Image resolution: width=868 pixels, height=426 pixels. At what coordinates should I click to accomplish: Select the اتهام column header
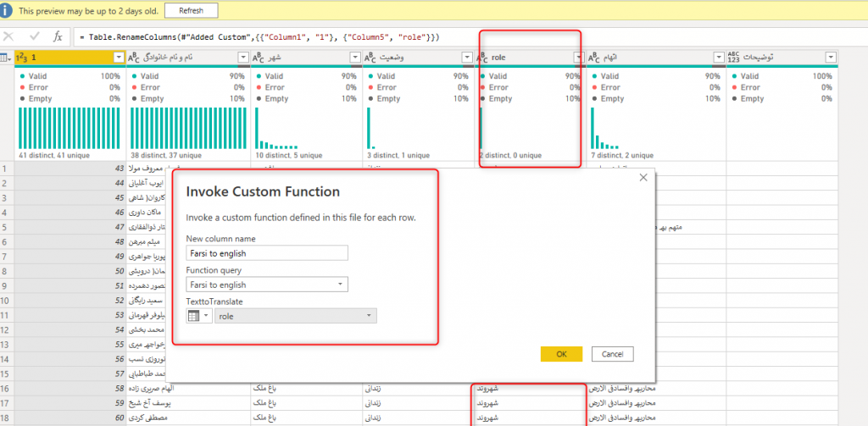644,57
